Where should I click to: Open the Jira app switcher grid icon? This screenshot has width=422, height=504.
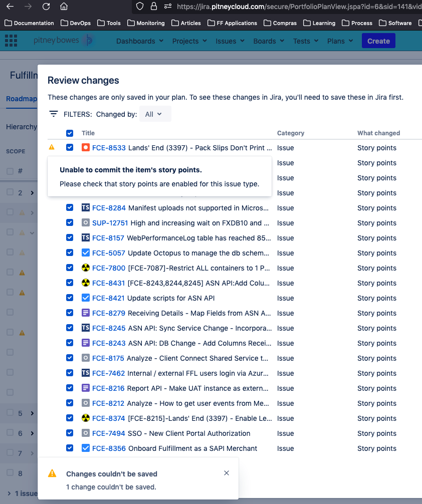pyautogui.click(x=11, y=41)
